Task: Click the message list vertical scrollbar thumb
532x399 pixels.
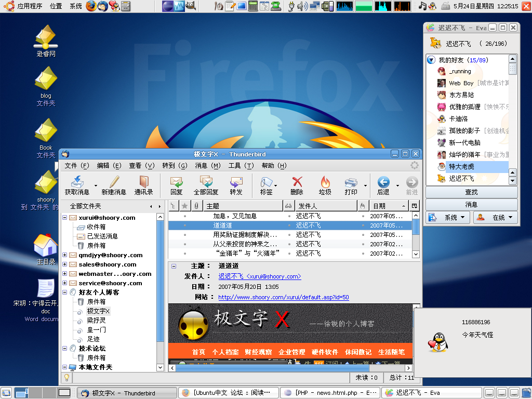Action: (416, 225)
